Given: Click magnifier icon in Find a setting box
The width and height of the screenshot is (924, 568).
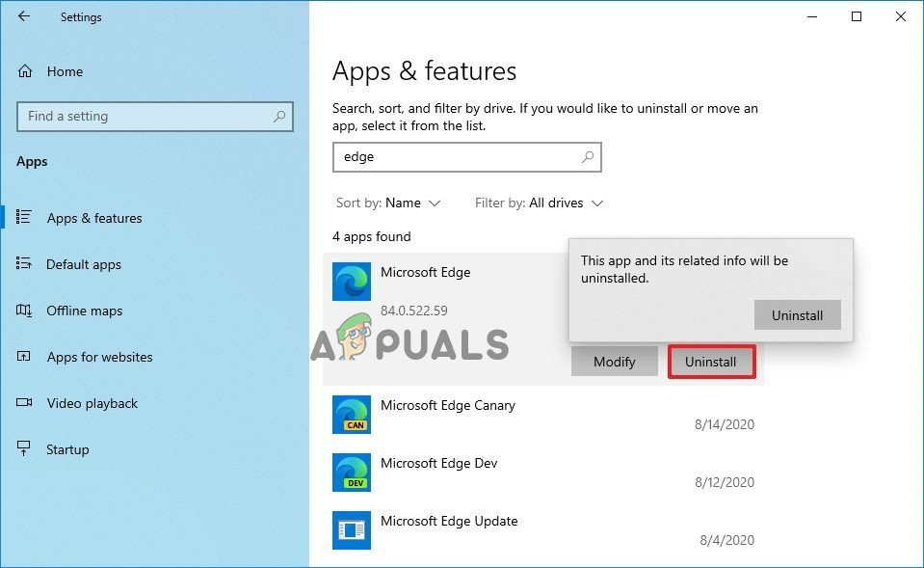Looking at the screenshot, I should point(279,116).
